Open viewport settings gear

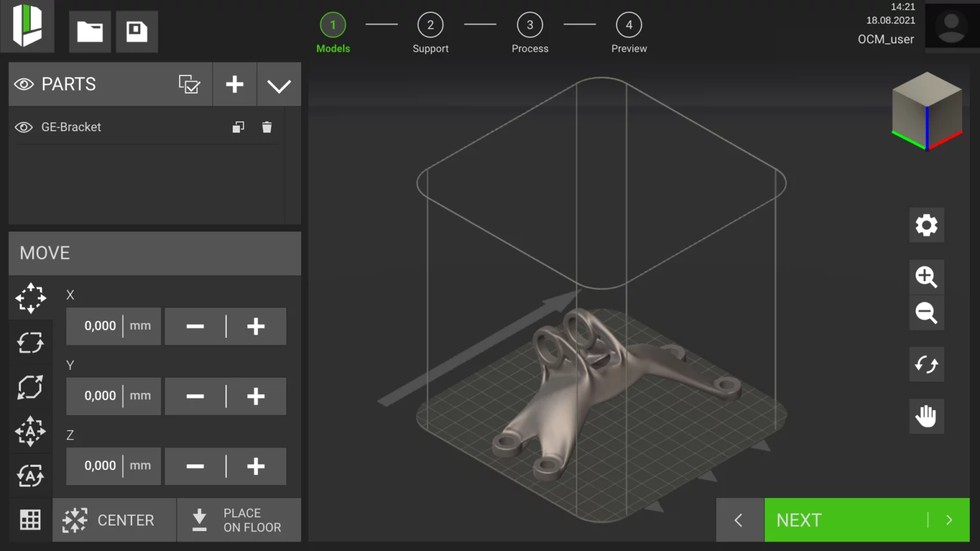pos(926,225)
